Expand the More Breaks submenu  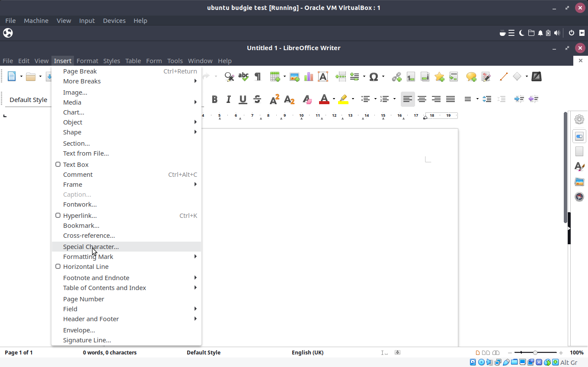82,81
